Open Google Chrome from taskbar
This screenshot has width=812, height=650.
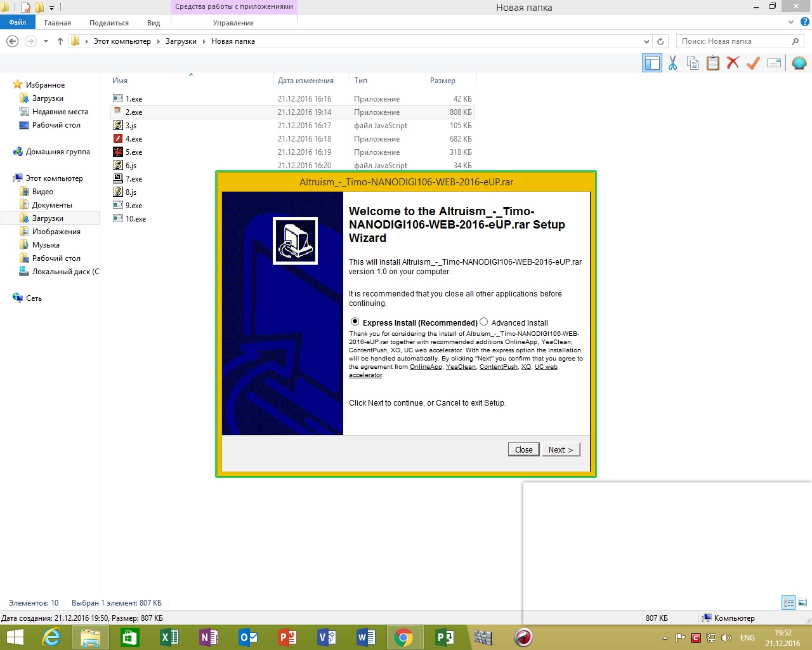point(403,637)
